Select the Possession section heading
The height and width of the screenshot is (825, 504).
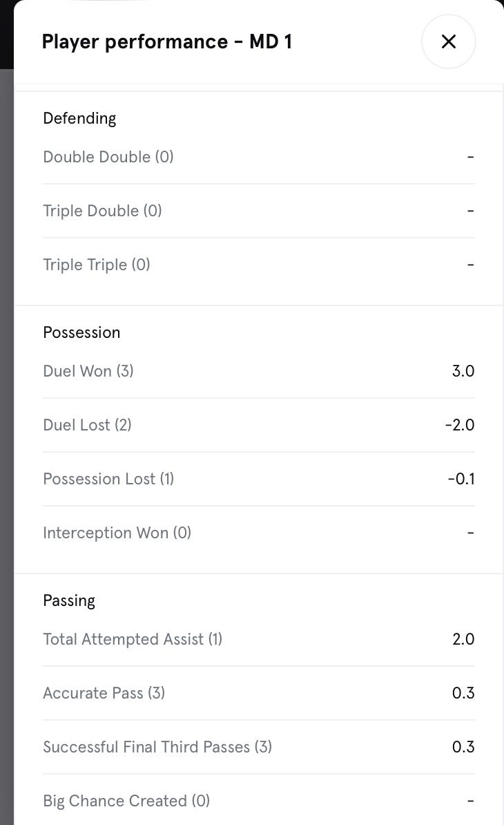click(x=81, y=332)
